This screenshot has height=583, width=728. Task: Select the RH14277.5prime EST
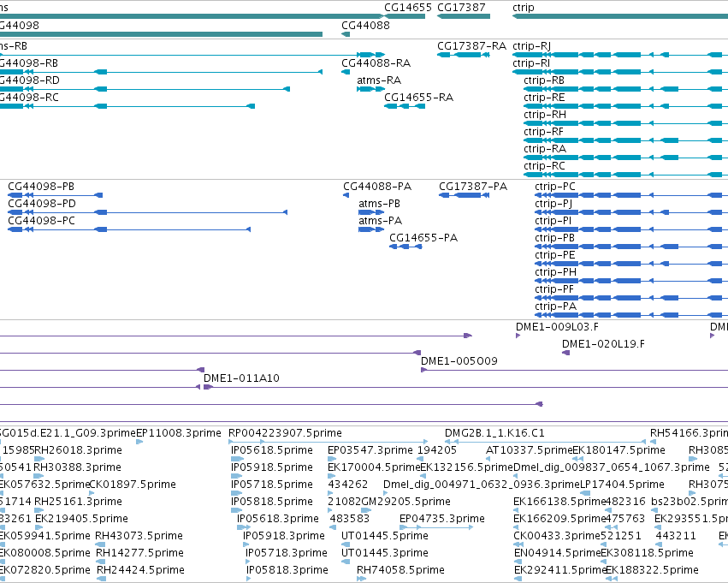[x=101, y=562]
